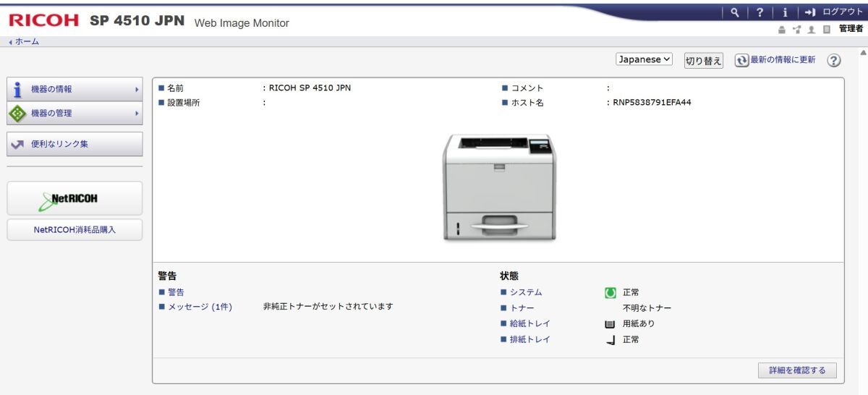Click the 設置場所 field label
The height and width of the screenshot is (395, 868).
tap(184, 103)
